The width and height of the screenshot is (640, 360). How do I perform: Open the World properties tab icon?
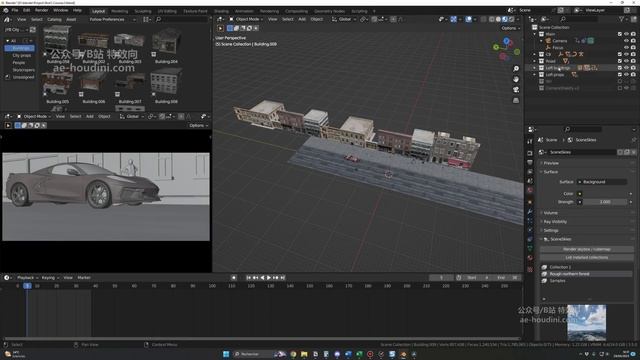[x=530, y=190]
